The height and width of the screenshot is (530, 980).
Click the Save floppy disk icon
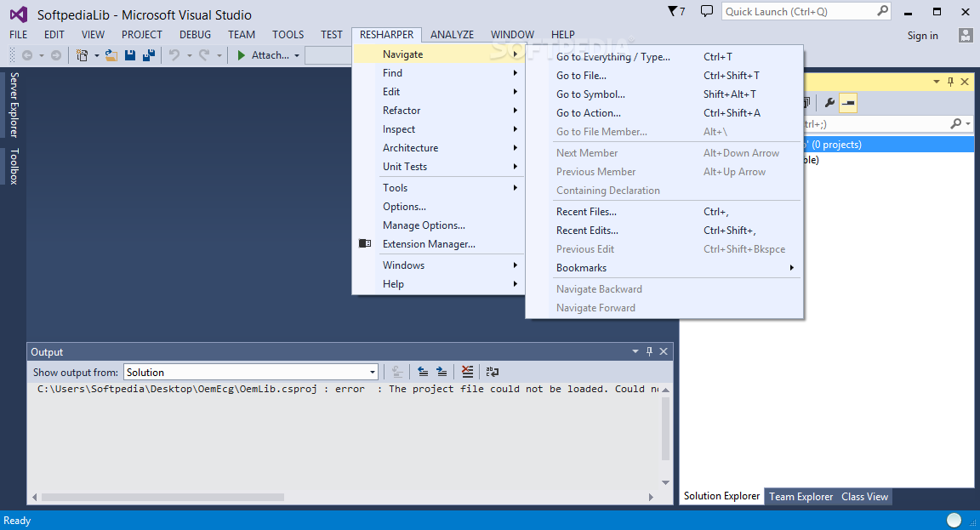[x=130, y=55]
